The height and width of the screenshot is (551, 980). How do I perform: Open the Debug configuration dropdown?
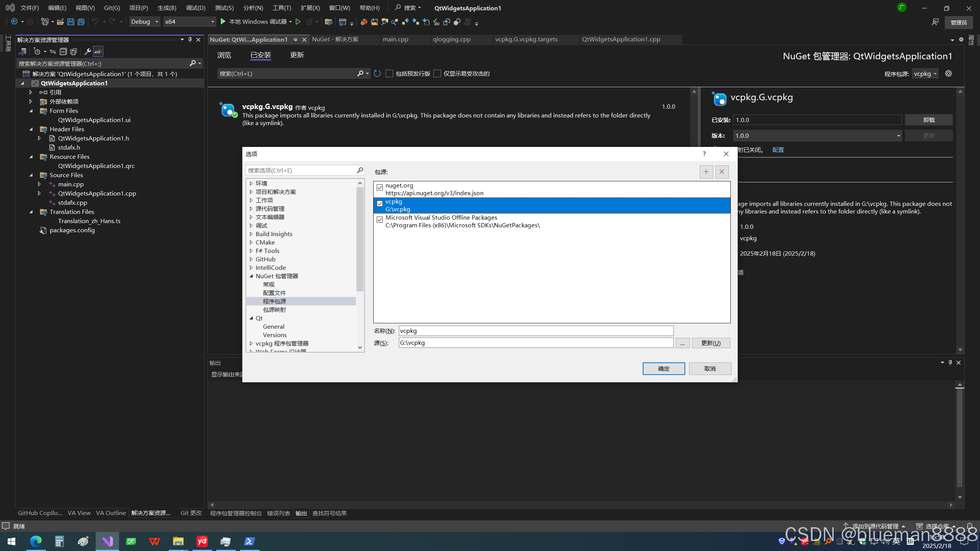coord(145,22)
